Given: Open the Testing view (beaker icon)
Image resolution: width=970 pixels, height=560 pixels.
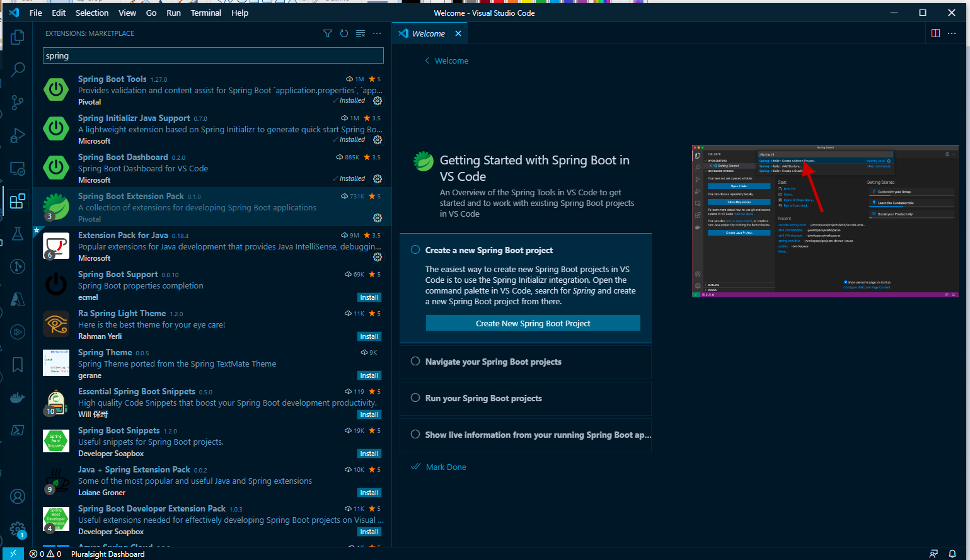Looking at the screenshot, I should [x=17, y=234].
